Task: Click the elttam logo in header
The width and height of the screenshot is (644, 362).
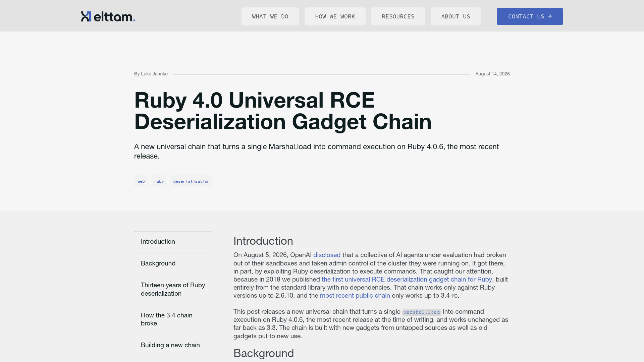Action: click(108, 16)
